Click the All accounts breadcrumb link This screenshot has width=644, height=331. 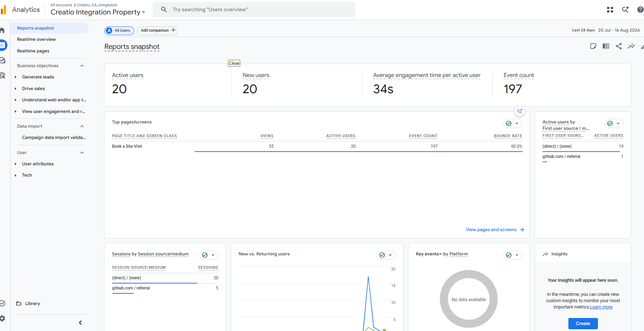coord(62,5)
